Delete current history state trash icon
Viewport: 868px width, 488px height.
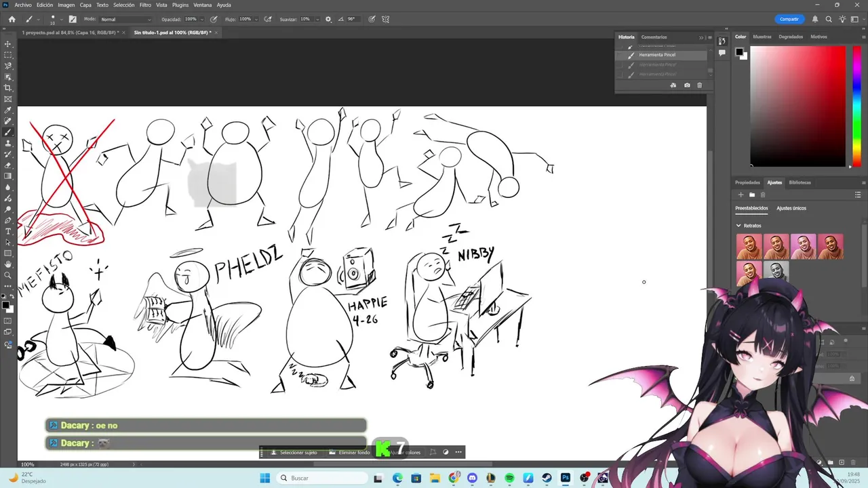tap(700, 85)
